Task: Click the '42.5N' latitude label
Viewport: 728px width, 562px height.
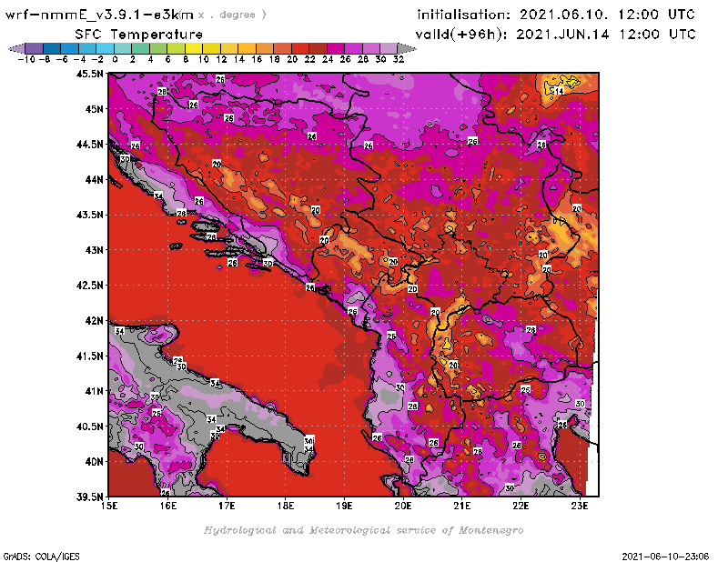Action: [89, 286]
